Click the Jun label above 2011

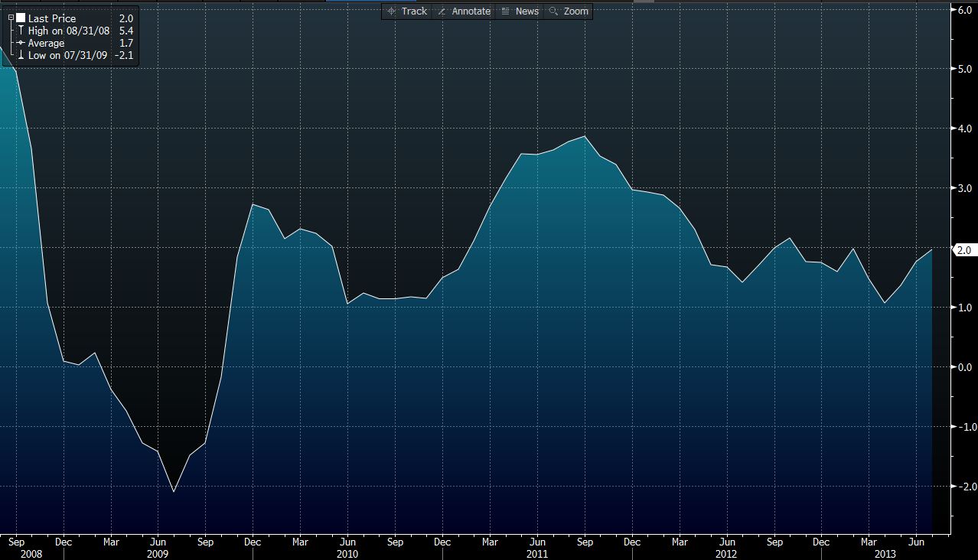pyautogui.click(x=537, y=542)
